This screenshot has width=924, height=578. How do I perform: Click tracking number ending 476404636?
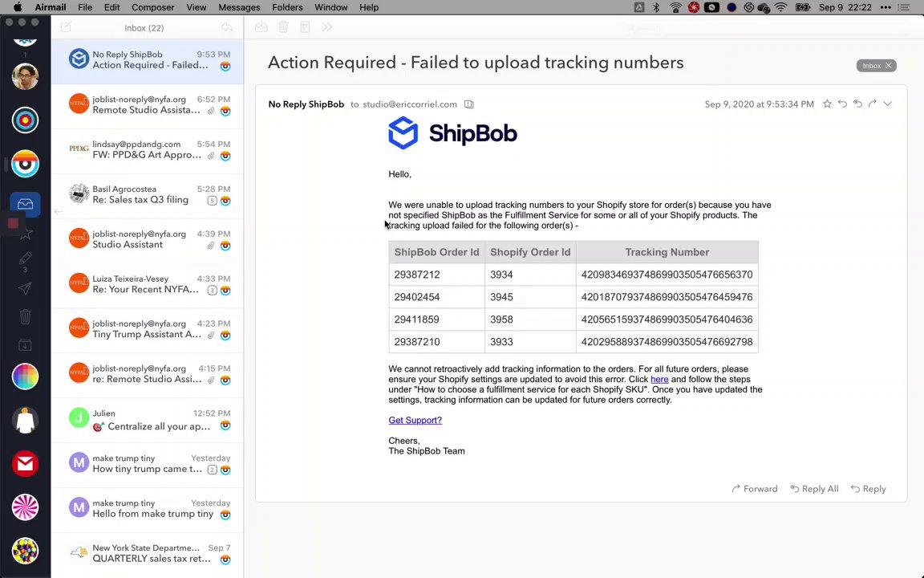pos(667,319)
